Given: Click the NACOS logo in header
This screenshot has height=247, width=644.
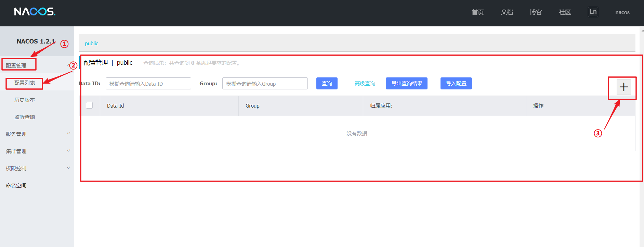Looking at the screenshot, I should (35, 12).
